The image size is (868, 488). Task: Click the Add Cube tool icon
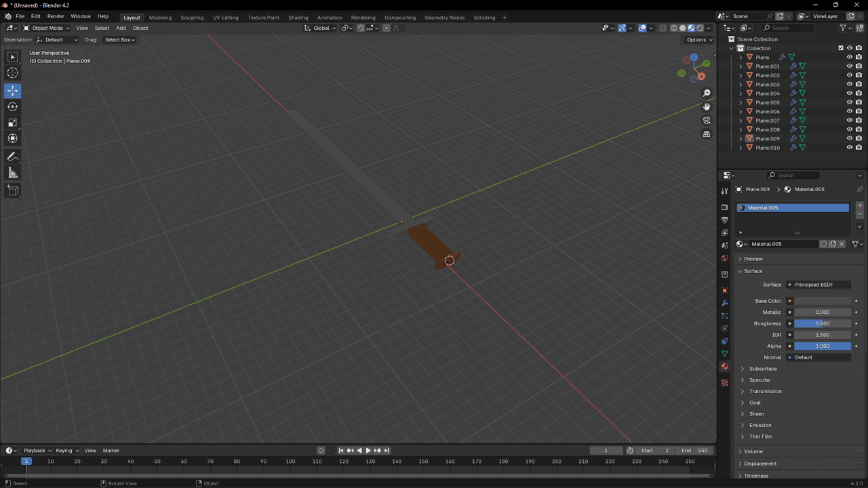coord(12,191)
